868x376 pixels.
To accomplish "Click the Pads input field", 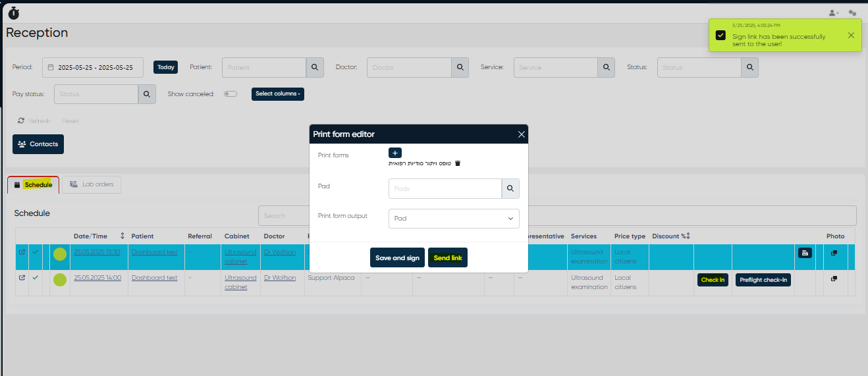I will click(x=445, y=189).
